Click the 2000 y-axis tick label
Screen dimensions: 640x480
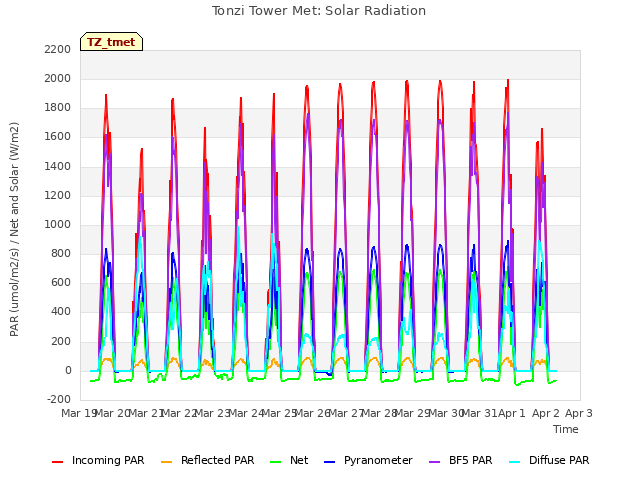58,78
